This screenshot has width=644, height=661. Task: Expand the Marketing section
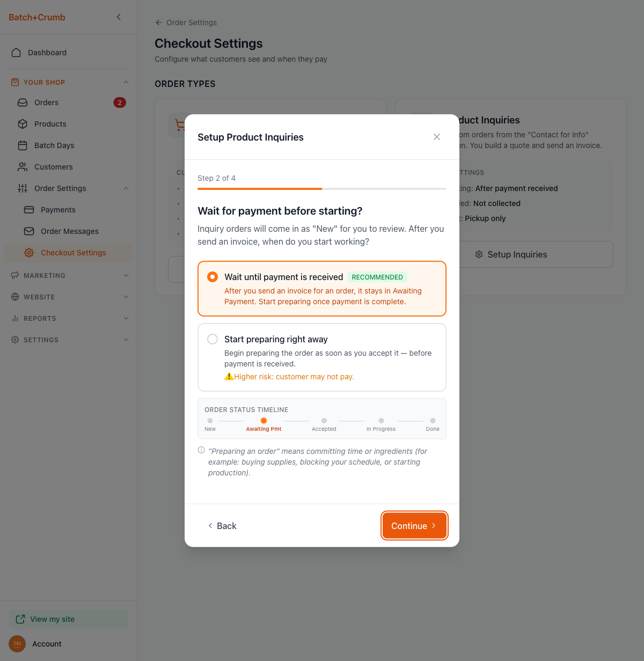[x=126, y=275]
